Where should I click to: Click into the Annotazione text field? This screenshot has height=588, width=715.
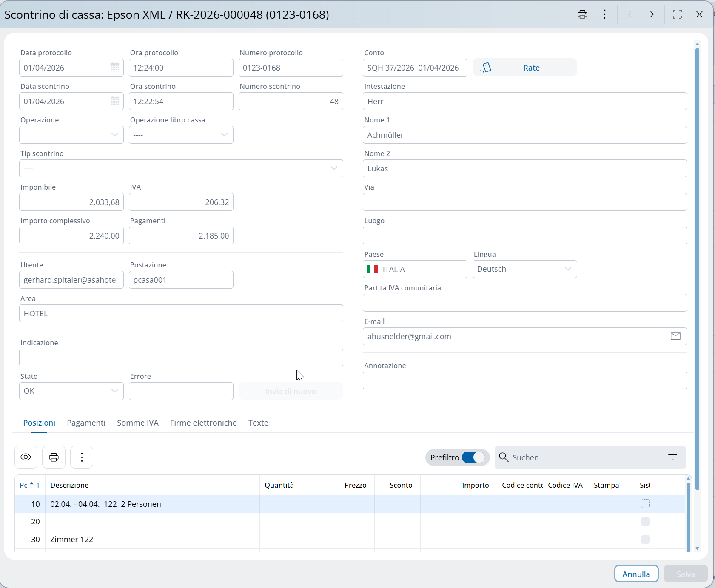[524, 381]
